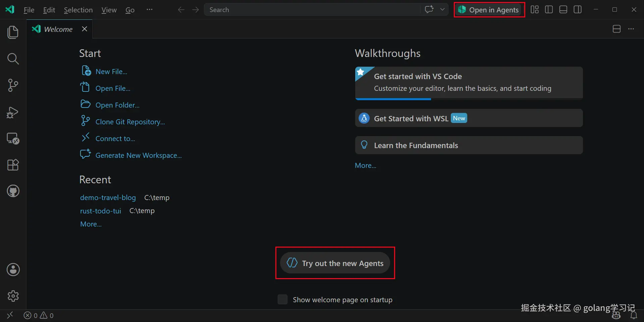Image resolution: width=644 pixels, height=322 pixels.
Task: Open notifications bell in status bar
Action: pyautogui.click(x=634, y=315)
